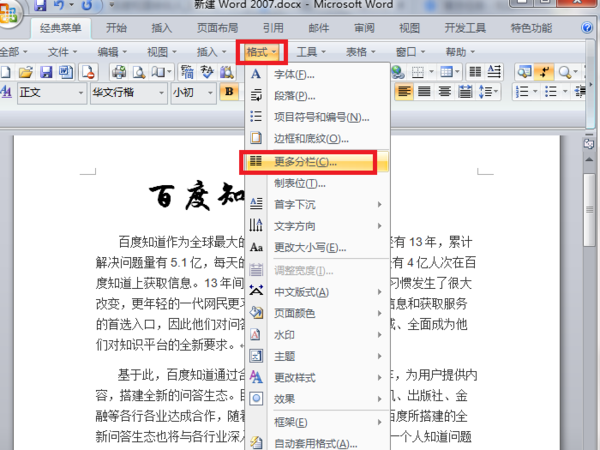Image resolution: width=600 pixels, height=450 pixels.
Task: Open the 窗口 classic menu dropdown
Action: click(411, 52)
